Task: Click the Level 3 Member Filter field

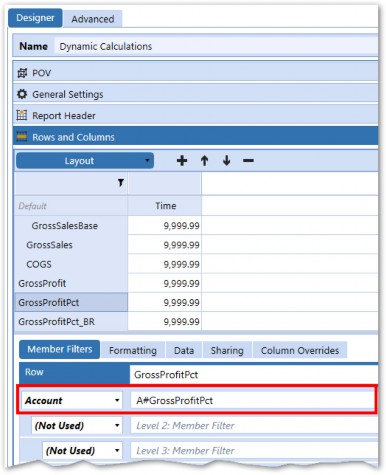Action: point(254,450)
